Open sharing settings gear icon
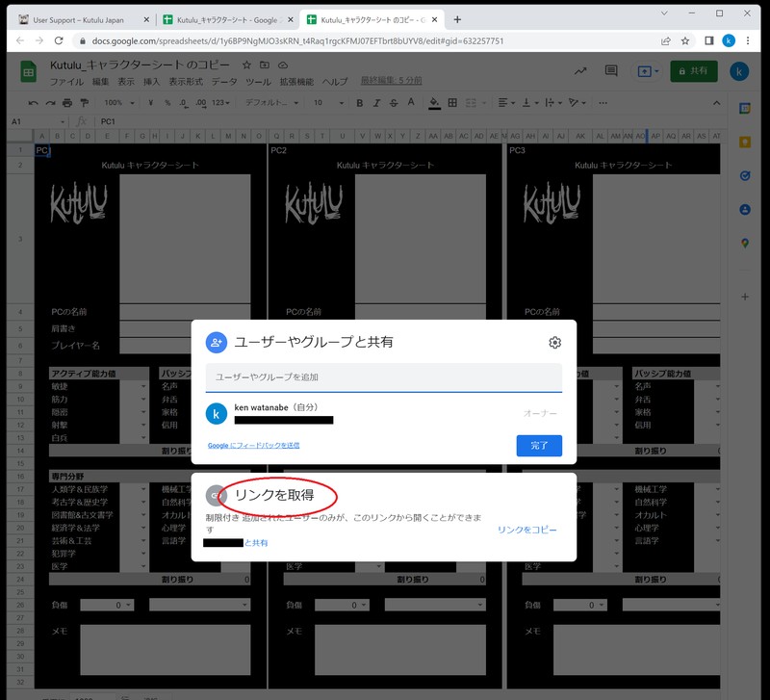 coord(554,343)
